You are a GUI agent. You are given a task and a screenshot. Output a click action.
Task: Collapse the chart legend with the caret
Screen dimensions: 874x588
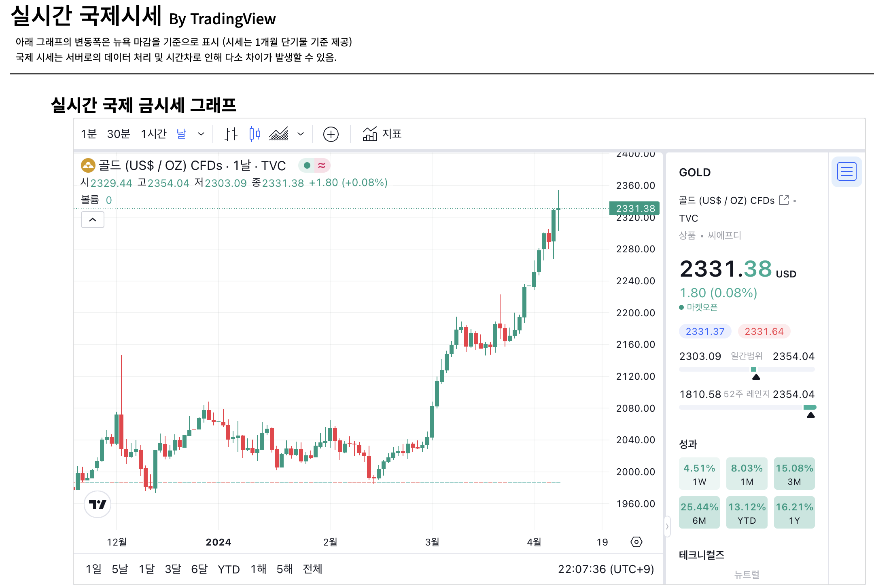[92, 220]
